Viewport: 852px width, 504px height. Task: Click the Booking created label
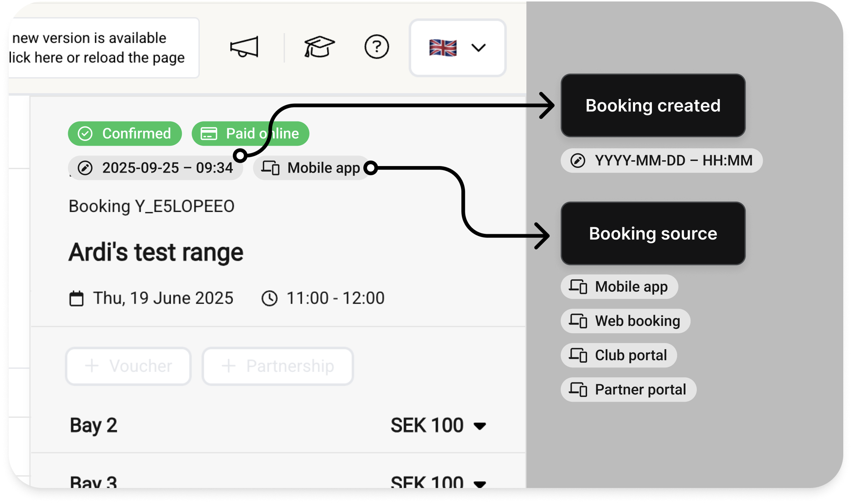click(x=653, y=106)
